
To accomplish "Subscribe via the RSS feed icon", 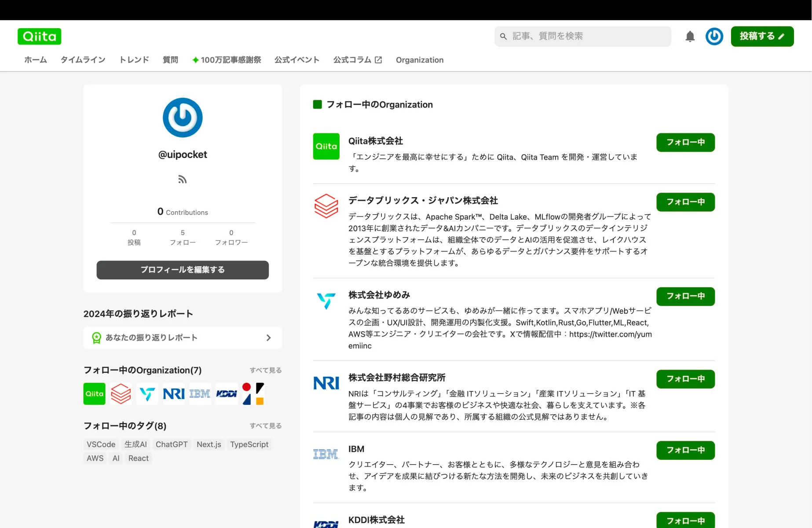I will [x=182, y=179].
